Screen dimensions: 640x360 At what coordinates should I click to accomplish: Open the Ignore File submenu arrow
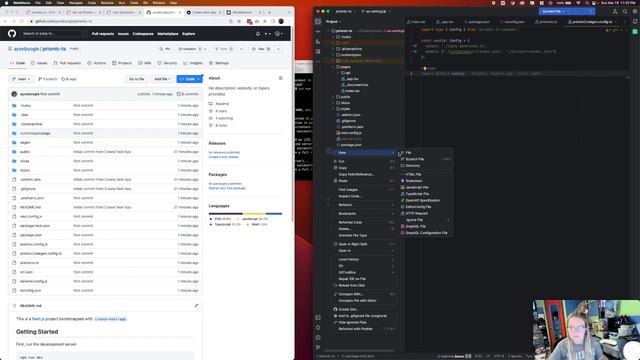click(449, 220)
